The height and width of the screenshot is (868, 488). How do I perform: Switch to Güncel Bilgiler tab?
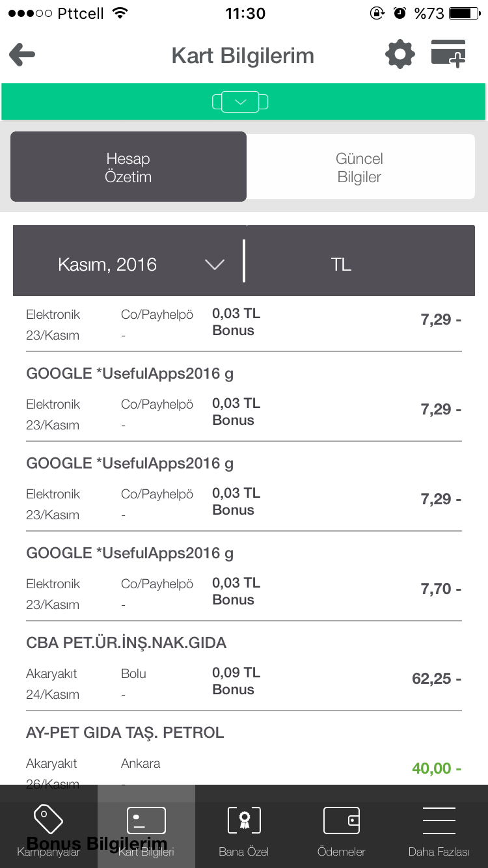click(359, 168)
